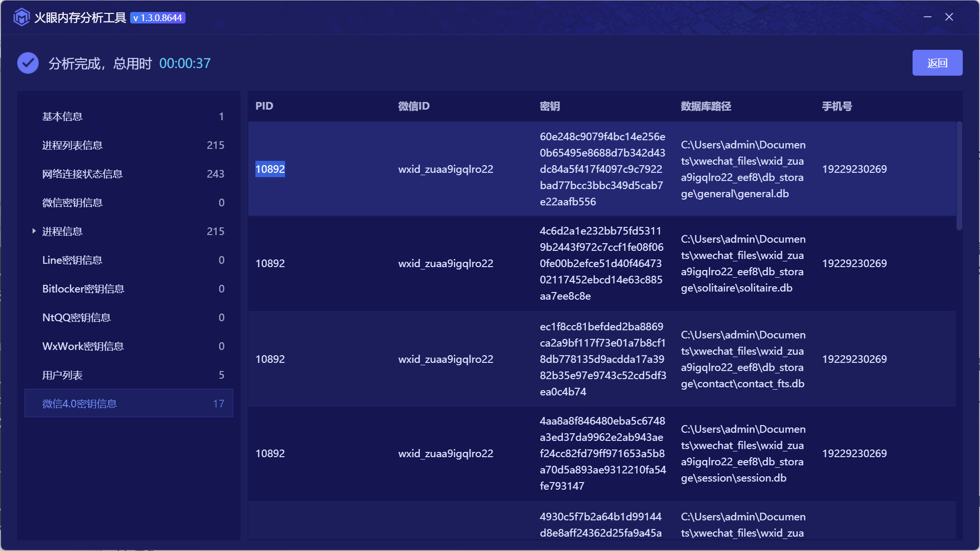Open 基本信息 in the sidebar

[x=63, y=117]
